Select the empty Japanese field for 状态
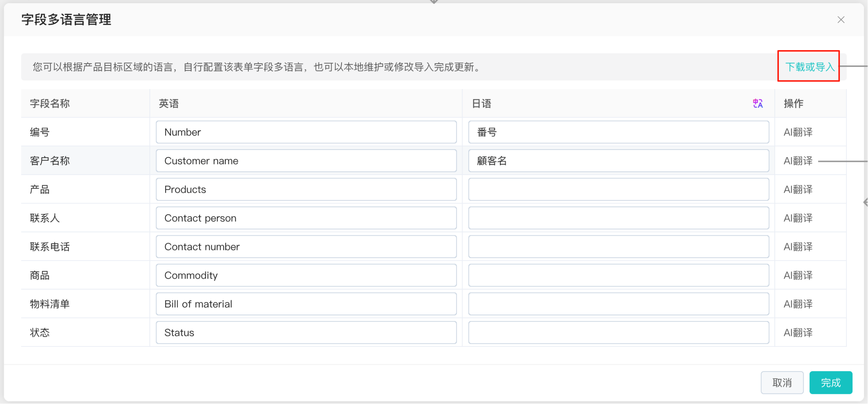The height and width of the screenshot is (404, 868). [618, 333]
